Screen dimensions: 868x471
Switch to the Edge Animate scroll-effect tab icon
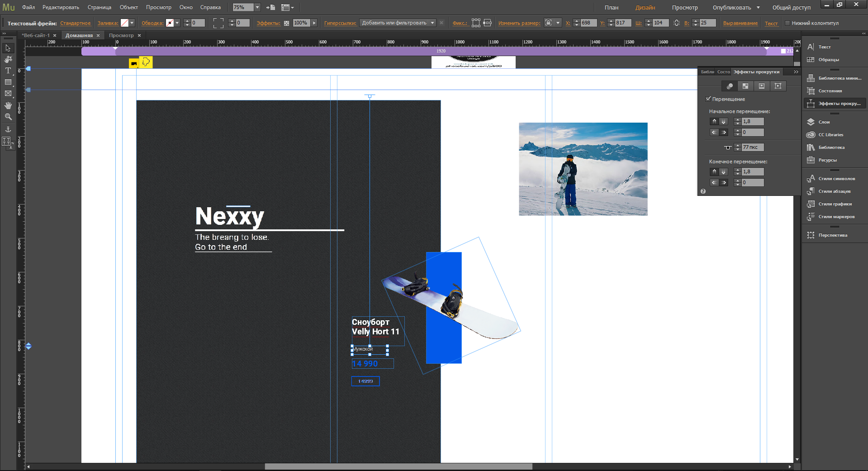778,86
